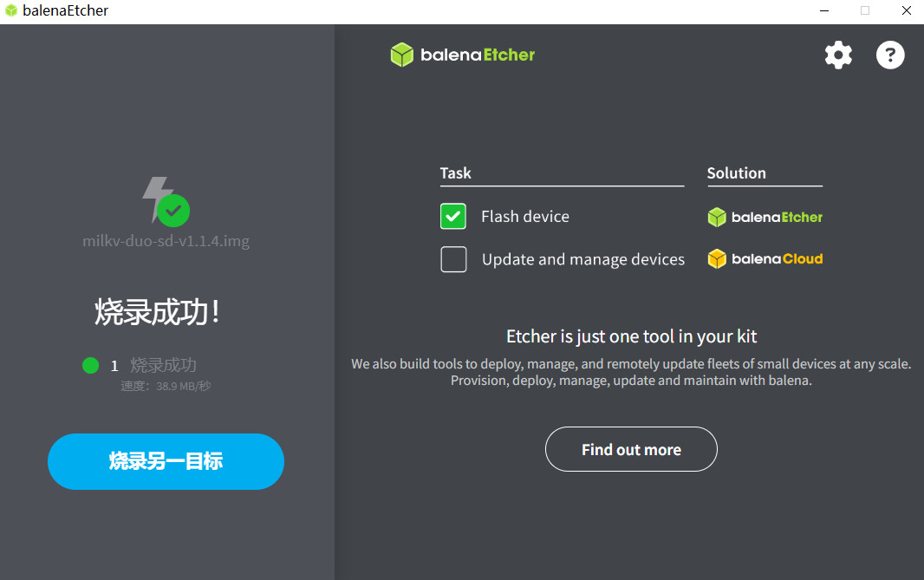This screenshot has width=924, height=580.
Task: Click the flash complete lightning checkmark icon
Action: [x=166, y=202]
